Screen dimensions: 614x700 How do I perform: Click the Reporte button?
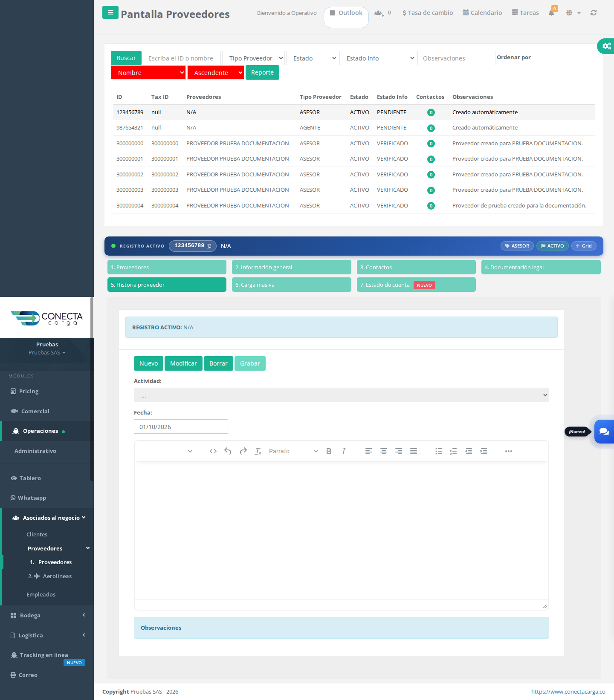262,72
